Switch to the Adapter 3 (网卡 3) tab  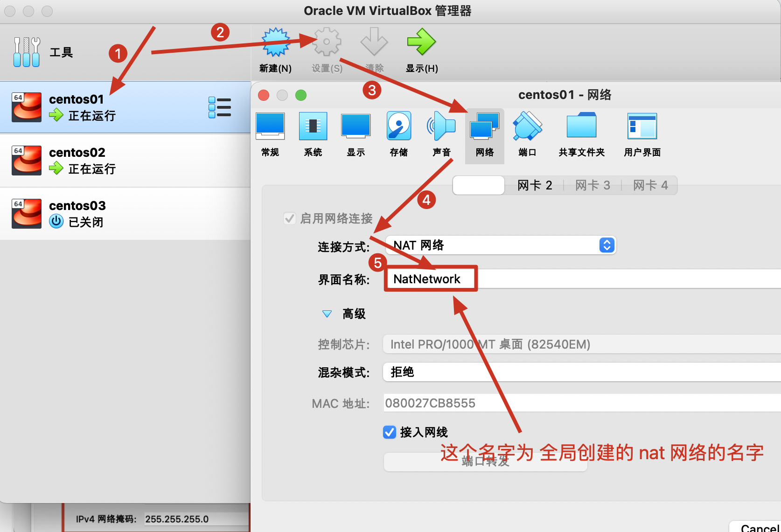click(593, 185)
